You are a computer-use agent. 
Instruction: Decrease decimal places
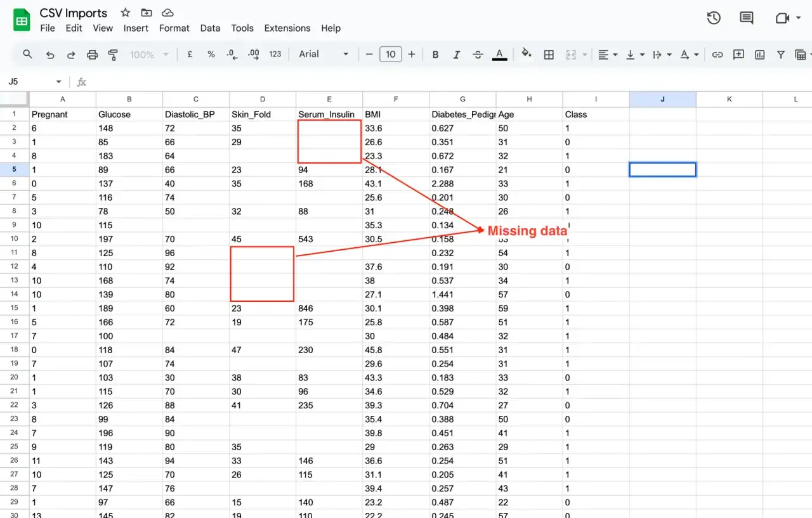(x=232, y=55)
